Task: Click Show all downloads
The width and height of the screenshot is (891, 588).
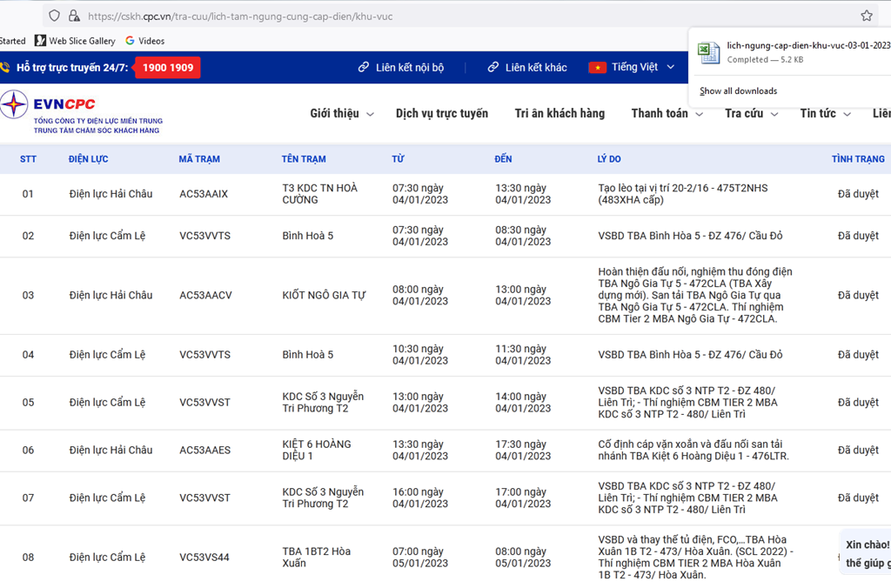Action: pyautogui.click(x=738, y=91)
